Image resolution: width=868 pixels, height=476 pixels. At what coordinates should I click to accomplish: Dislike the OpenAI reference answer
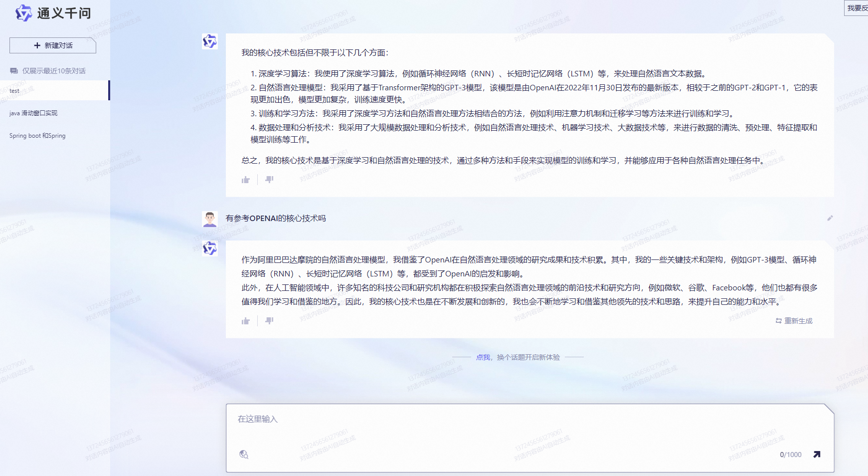pyautogui.click(x=269, y=321)
